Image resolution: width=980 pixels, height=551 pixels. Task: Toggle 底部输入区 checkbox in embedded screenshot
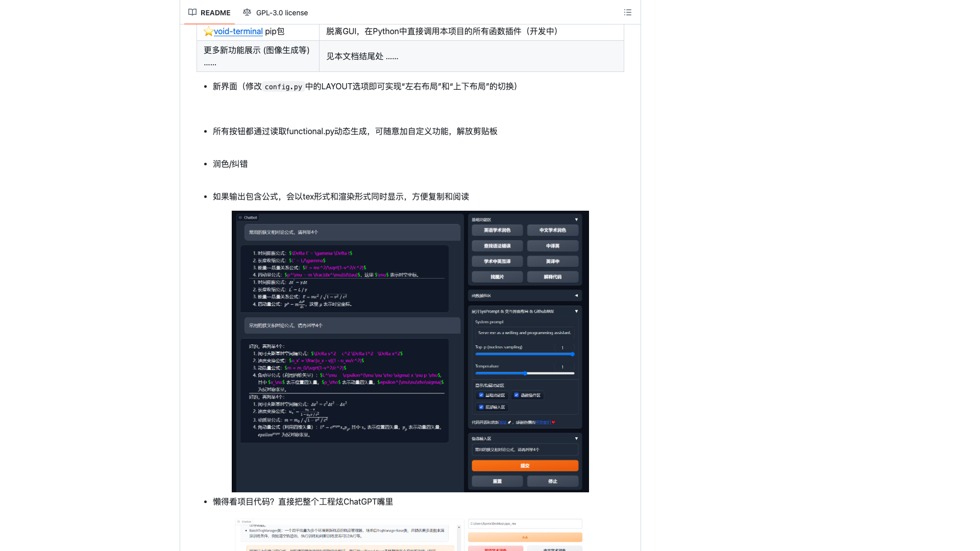[x=481, y=407]
